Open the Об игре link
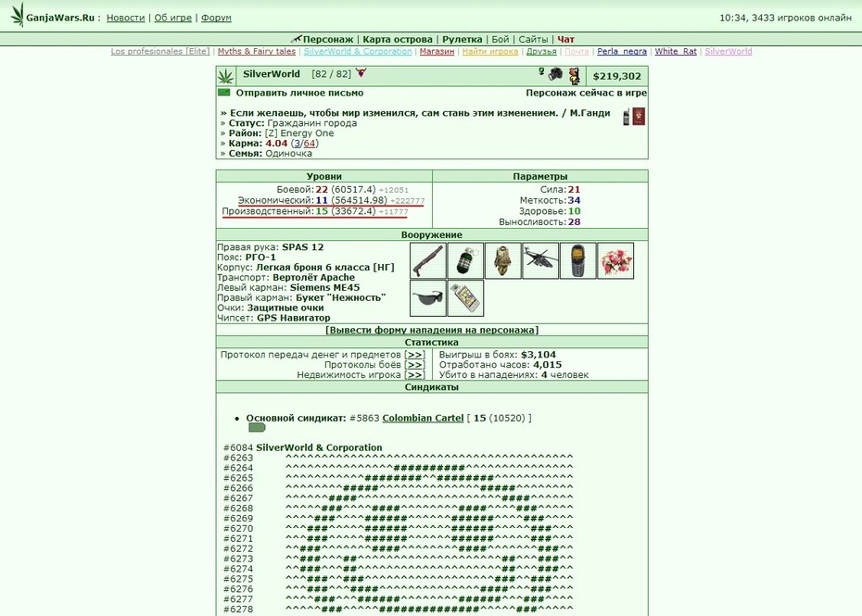The width and height of the screenshot is (862, 616). coord(173,18)
